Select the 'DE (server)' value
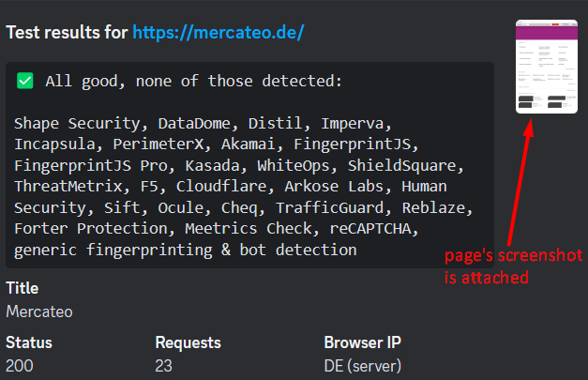The image size is (588, 380). [363, 366]
